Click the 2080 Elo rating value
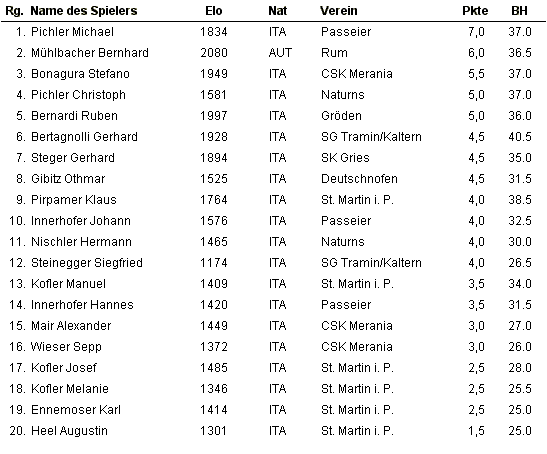Image resolution: width=547 pixels, height=454 pixels. (213, 53)
